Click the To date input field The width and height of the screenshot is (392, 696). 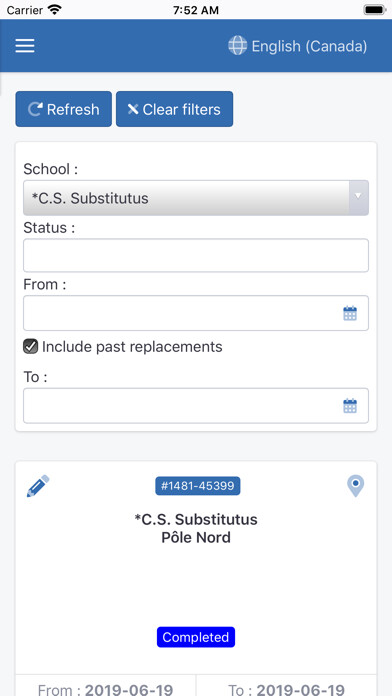click(x=196, y=406)
